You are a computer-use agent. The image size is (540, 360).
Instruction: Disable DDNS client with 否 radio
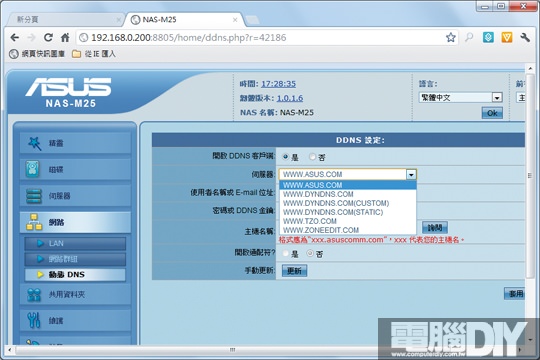tap(312, 157)
